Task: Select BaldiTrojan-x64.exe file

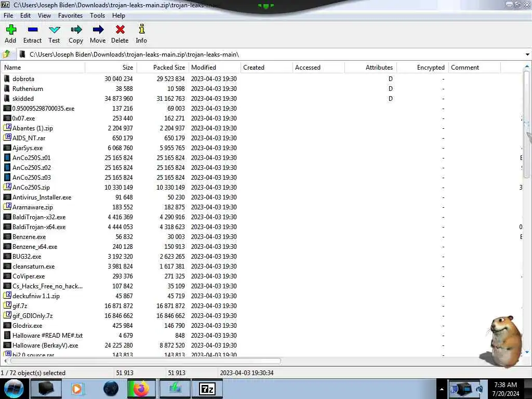Action: tap(39, 227)
